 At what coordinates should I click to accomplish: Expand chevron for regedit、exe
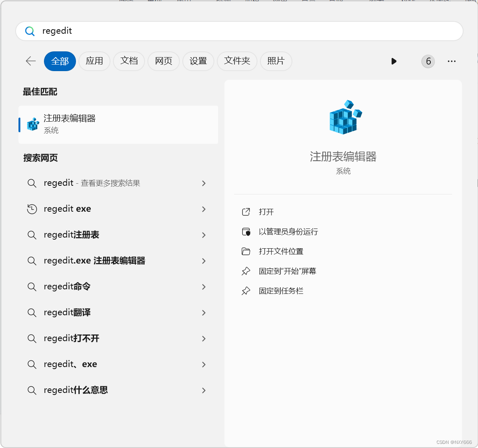[204, 365]
